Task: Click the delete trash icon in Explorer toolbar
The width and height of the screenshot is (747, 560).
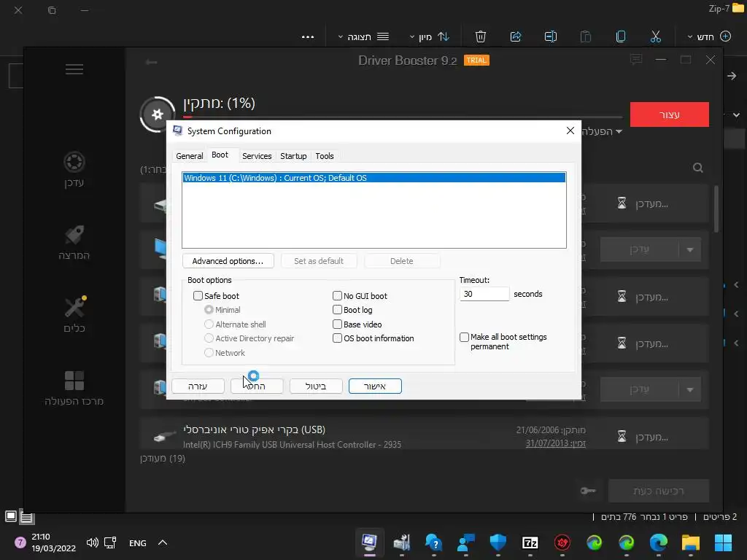Action: click(481, 36)
